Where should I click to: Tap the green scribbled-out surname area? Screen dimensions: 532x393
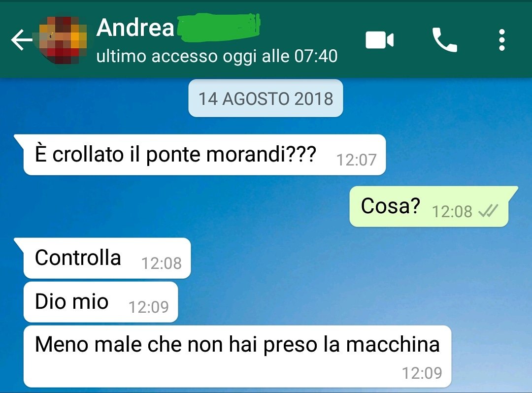(219, 28)
